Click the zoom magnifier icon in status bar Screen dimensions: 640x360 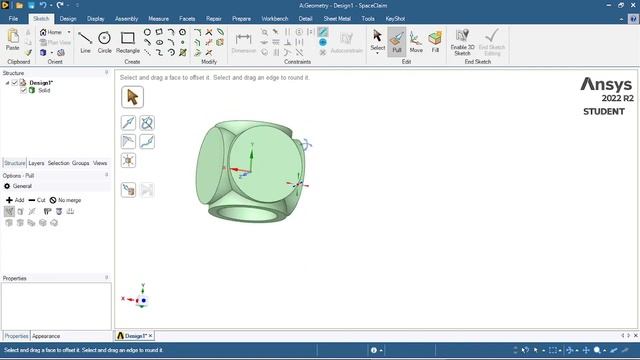tap(597, 350)
